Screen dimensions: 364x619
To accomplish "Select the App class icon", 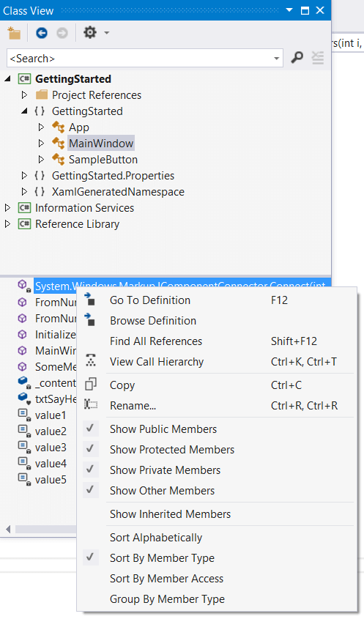I will (x=58, y=127).
